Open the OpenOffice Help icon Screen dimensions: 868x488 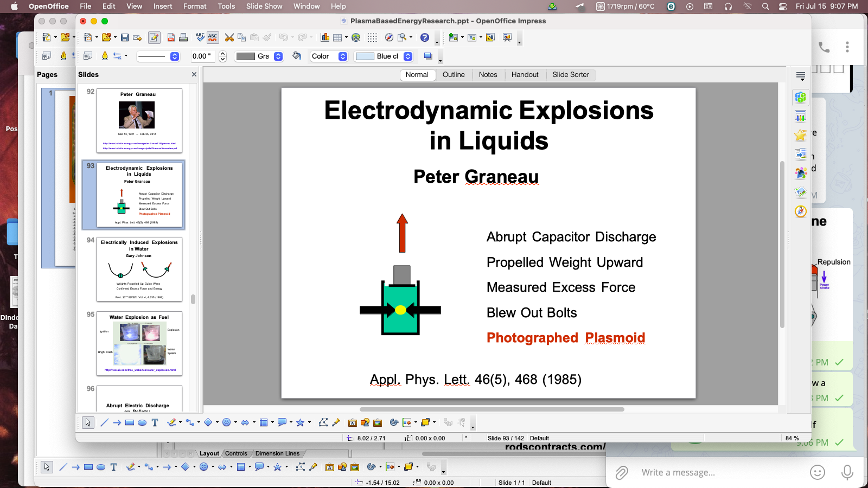[x=425, y=37]
